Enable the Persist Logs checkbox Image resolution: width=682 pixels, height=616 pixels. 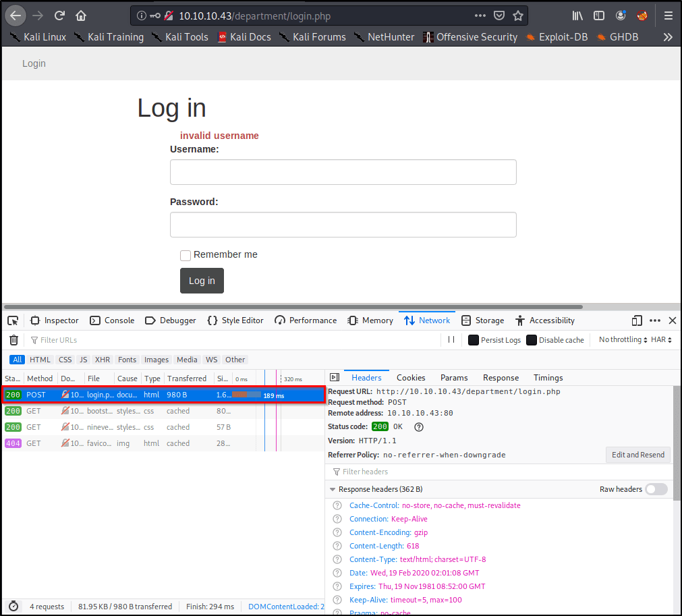point(474,340)
